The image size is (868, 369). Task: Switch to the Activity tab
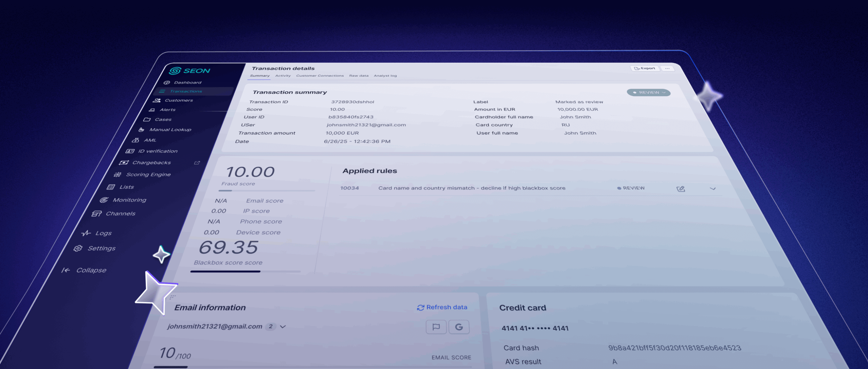click(x=283, y=76)
